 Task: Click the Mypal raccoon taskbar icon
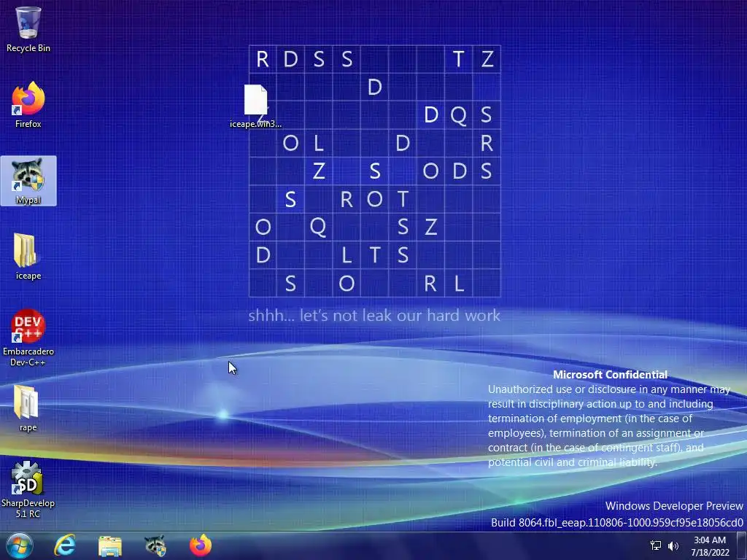[155, 545]
